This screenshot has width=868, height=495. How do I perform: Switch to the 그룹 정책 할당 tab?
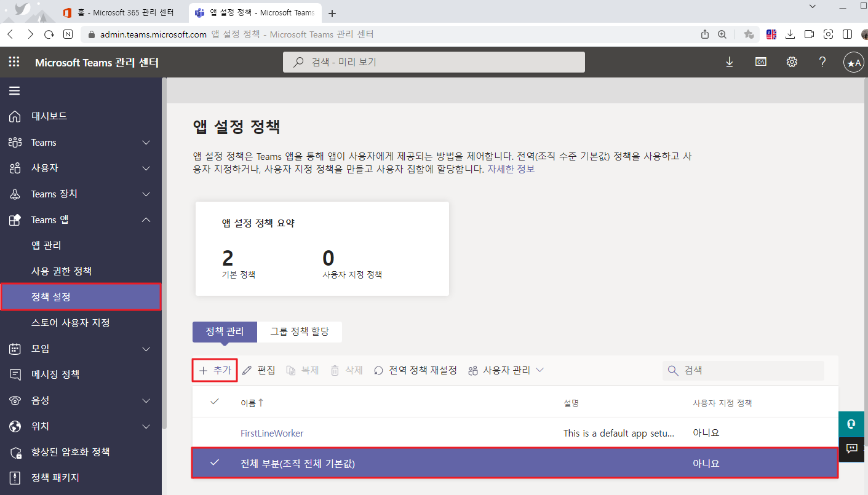(x=300, y=331)
